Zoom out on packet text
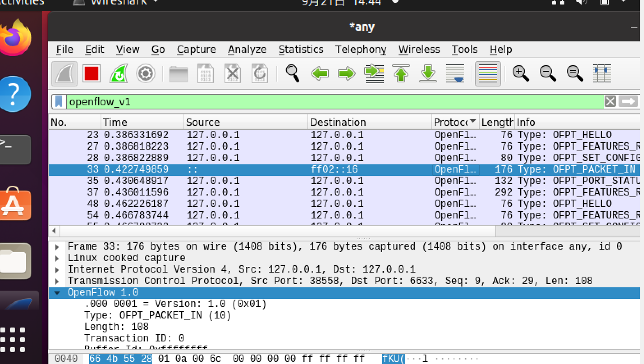Screen dimensions: 644x364 click(548, 74)
